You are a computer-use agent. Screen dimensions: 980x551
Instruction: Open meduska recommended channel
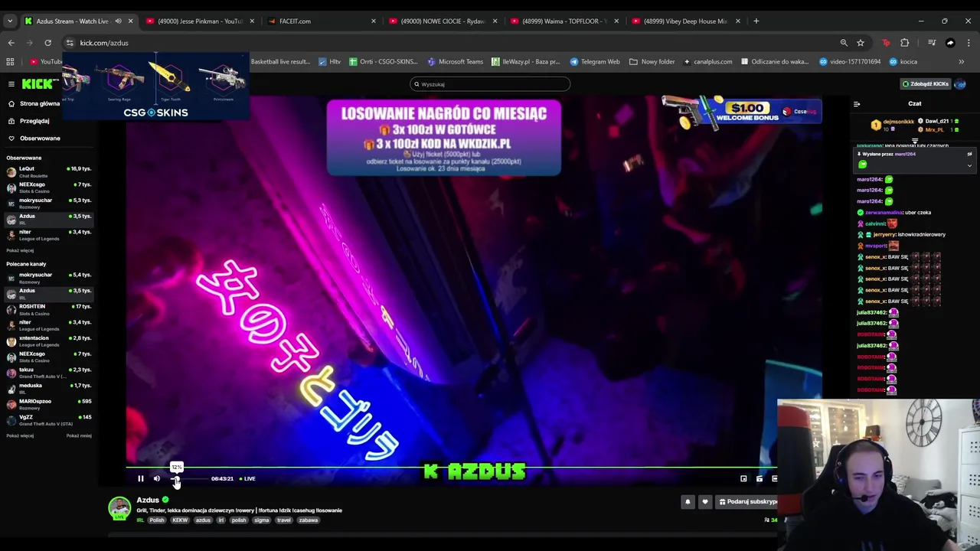point(49,389)
